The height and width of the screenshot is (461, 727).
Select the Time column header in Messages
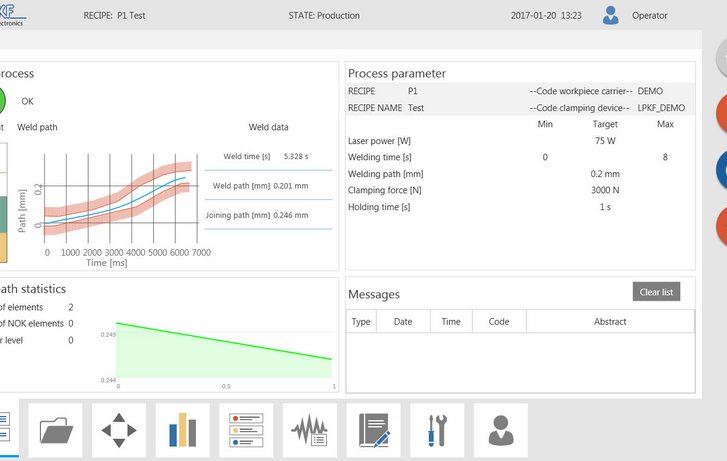click(451, 321)
